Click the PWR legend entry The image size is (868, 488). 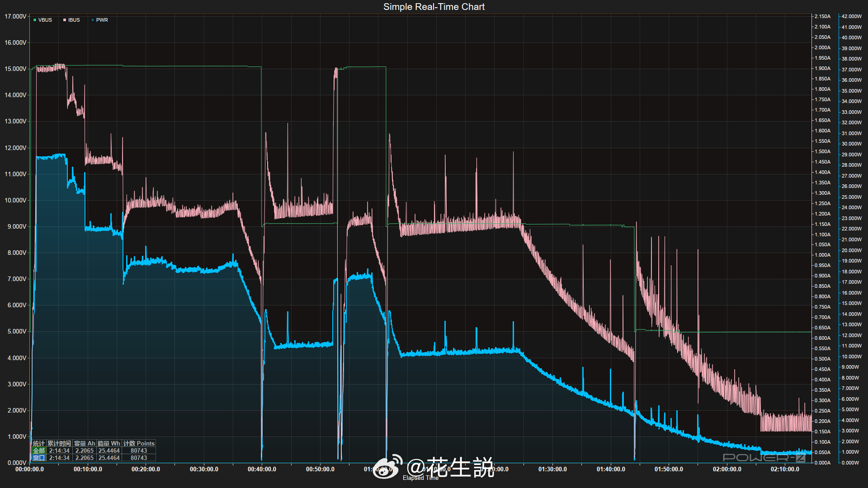[x=99, y=20]
